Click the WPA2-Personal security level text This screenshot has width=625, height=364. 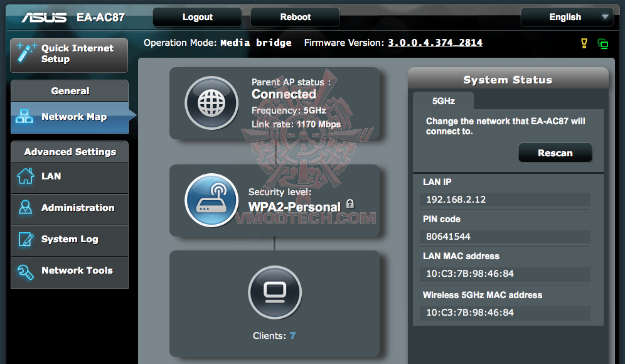coord(294,207)
